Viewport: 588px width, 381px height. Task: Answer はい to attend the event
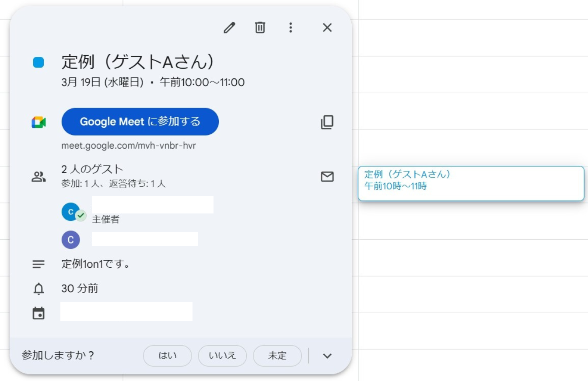pos(167,356)
